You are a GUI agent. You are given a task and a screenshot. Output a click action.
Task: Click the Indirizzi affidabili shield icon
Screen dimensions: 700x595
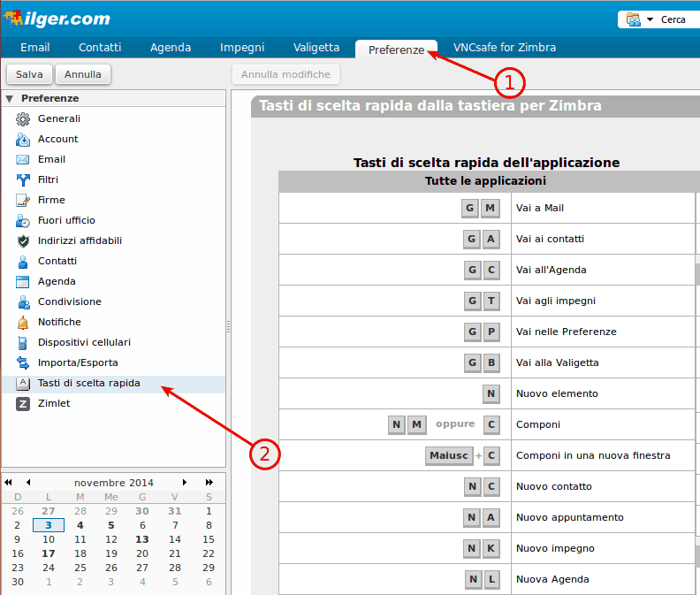pyautogui.click(x=23, y=240)
